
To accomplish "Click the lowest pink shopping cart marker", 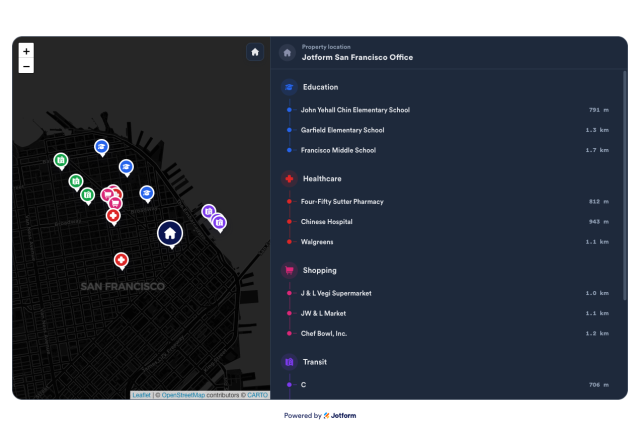I will click(116, 203).
